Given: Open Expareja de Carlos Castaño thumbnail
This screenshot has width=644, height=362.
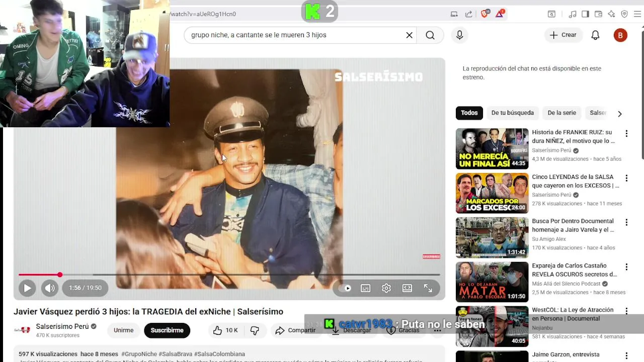Looking at the screenshot, I should 492,282.
